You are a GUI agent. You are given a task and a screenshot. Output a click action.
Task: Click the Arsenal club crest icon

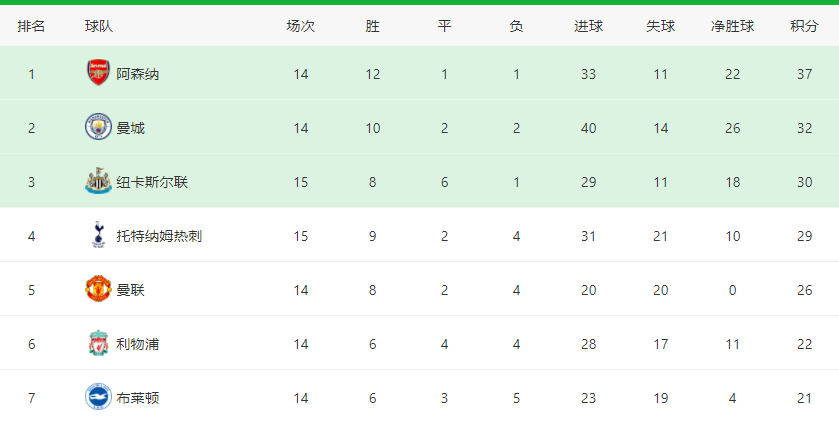point(98,73)
